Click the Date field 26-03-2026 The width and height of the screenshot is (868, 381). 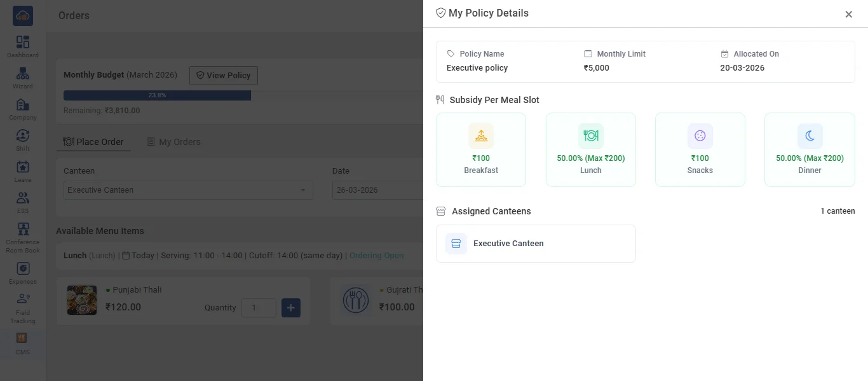pyautogui.click(x=377, y=190)
